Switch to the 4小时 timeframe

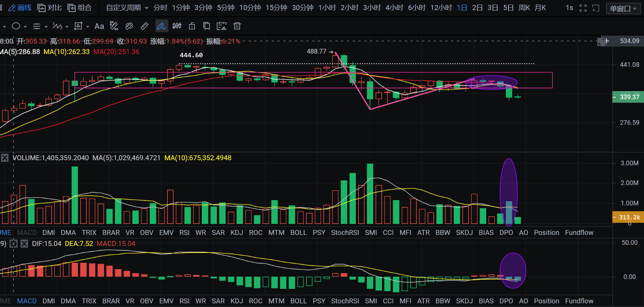(x=394, y=8)
